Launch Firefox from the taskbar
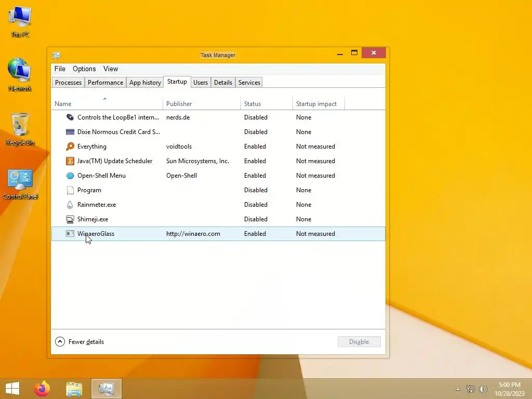The width and height of the screenshot is (532, 399). [x=42, y=389]
